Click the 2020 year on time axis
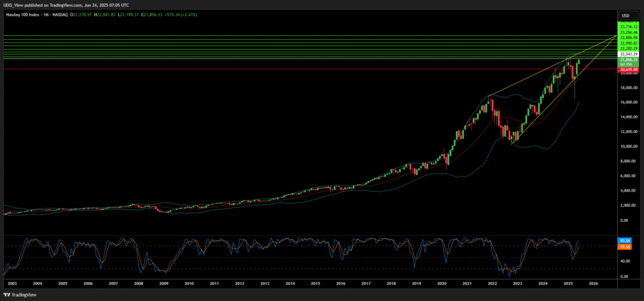 pos(442,284)
